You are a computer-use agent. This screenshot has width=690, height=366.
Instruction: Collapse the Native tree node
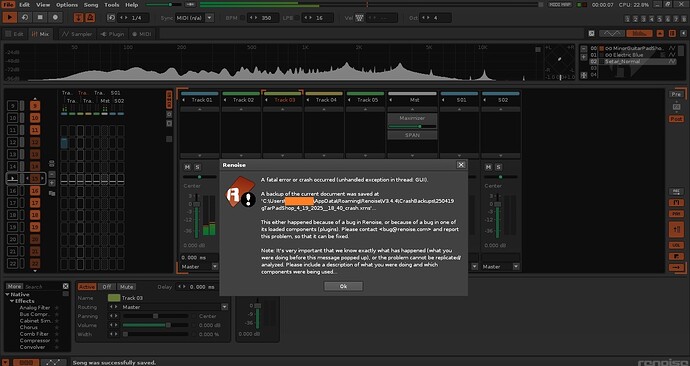[x=7, y=294]
